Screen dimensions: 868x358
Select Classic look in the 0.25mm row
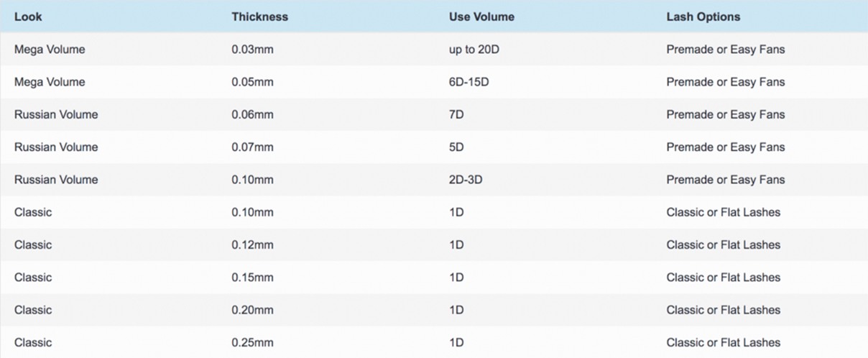33,343
